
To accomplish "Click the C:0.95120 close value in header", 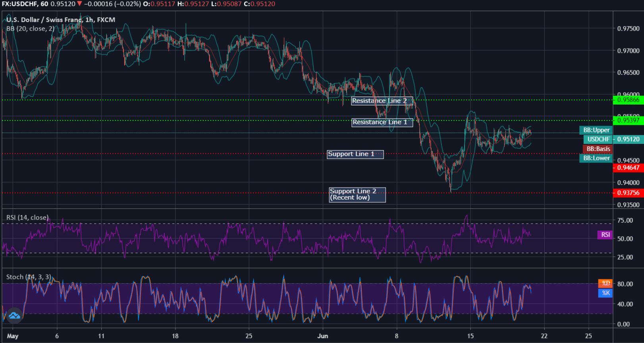I will click(259, 4).
